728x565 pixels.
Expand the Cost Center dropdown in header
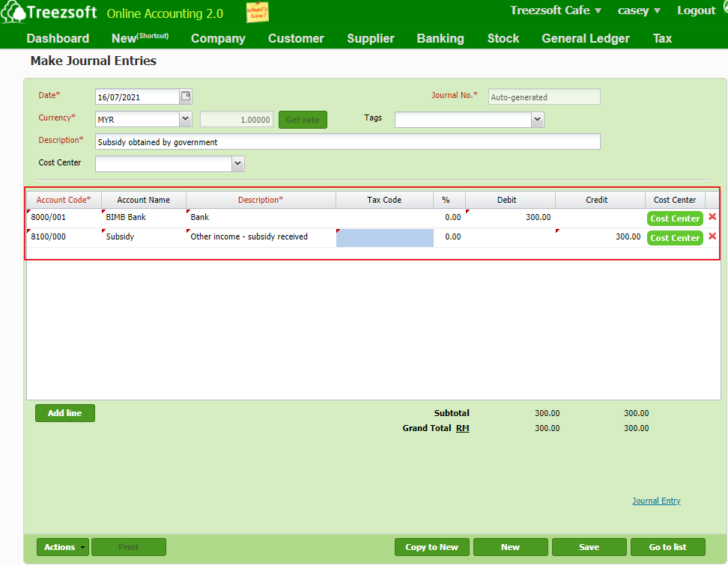coord(237,163)
